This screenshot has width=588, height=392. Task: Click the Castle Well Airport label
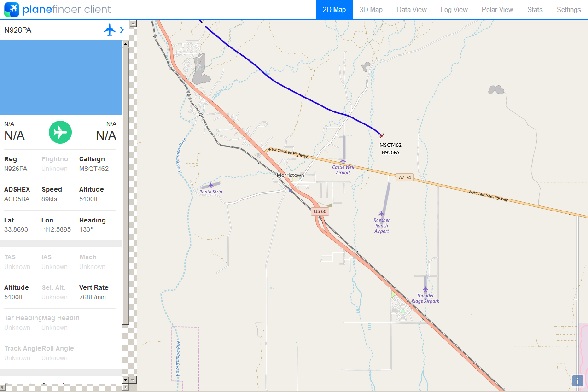[343, 170]
